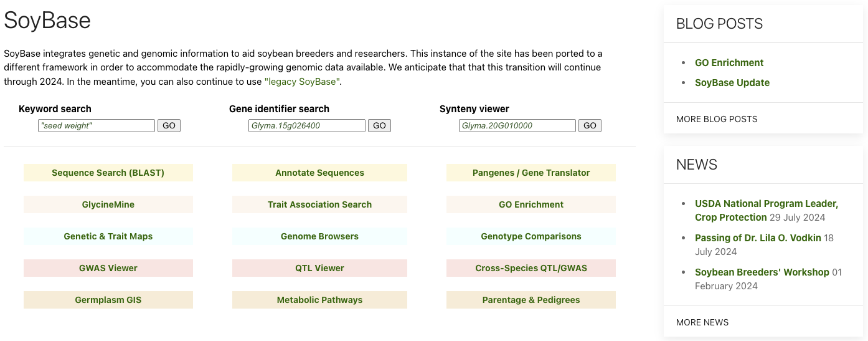The image size is (868, 341).
Task: Open Pangenes / Gene Translator
Action: pos(531,173)
